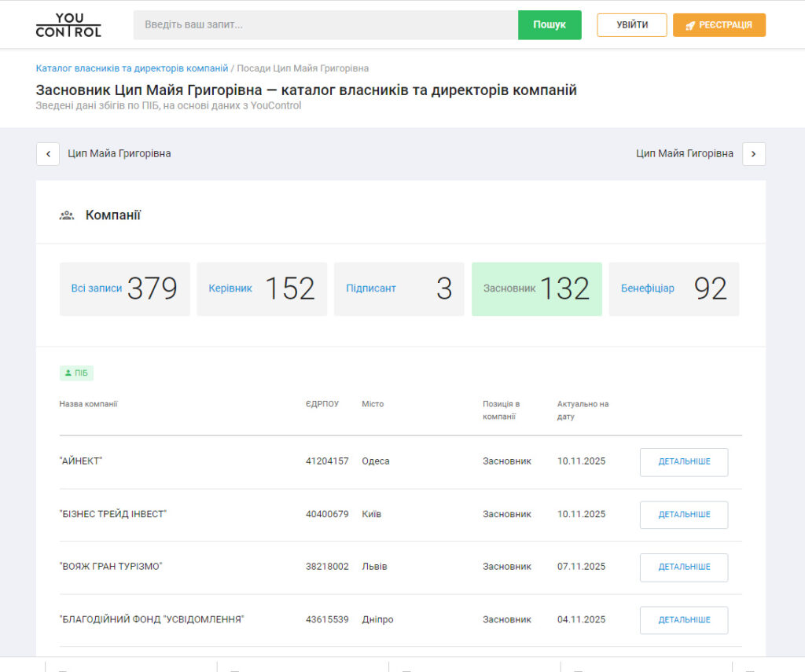This screenshot has height=672, width=805.
Task: Switch to the Керівник 152 tab
Action: (x=261, y=289)
